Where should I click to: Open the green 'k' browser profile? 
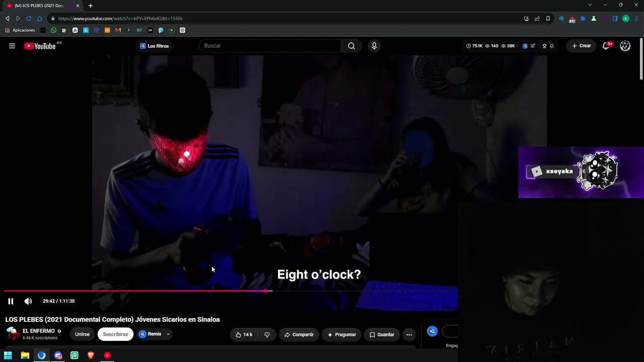coord(626,19)
